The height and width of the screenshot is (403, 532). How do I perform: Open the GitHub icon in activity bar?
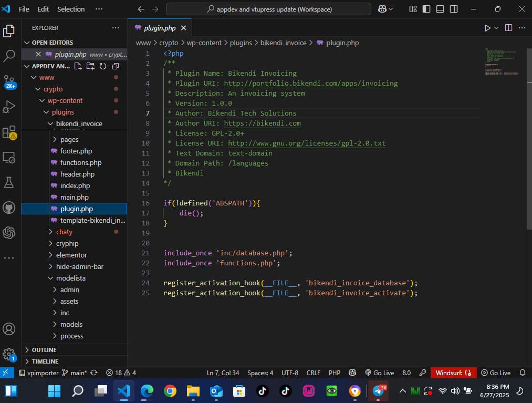tap(9, 208)
